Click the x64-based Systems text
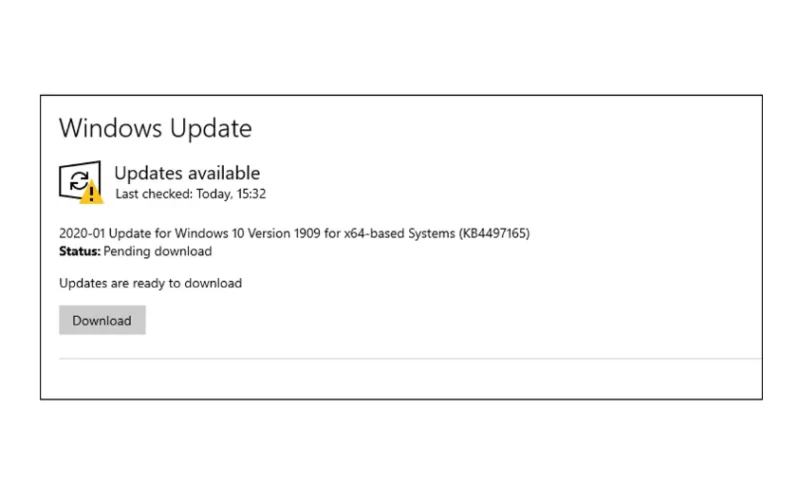The height and width of the screenshot is (500, 800). tap(399, 233)
